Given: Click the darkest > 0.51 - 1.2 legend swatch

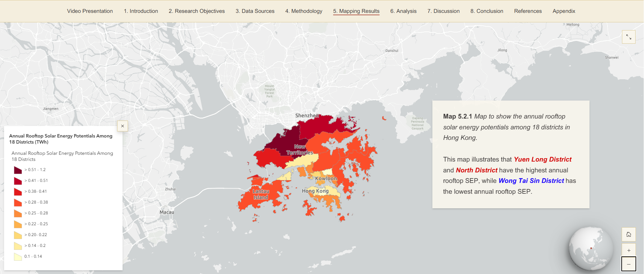Looking at the screenshot, I should tap(18, 170).
